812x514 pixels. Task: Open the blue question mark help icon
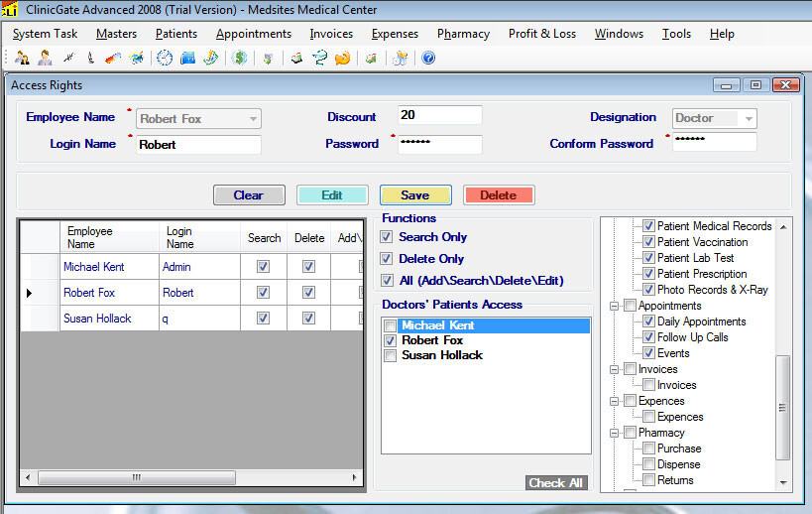428,58
